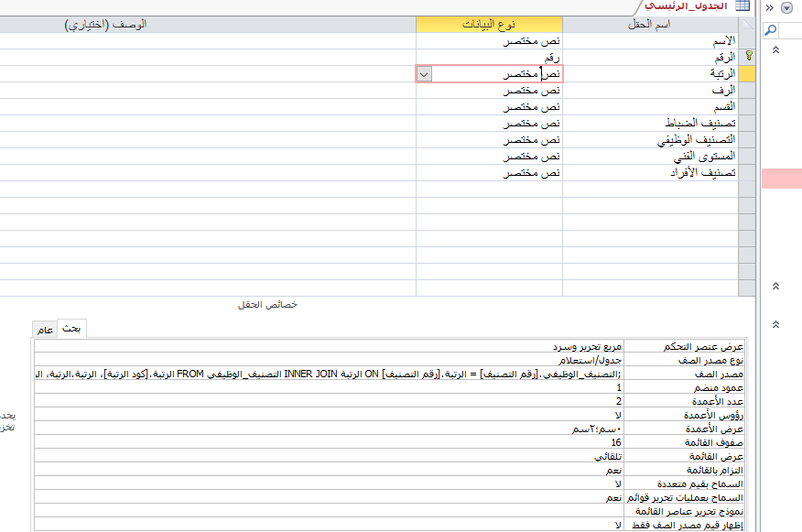Click the primary key icon beside الرقم
Viewport: 802px width, 532px height.
(x=748, y=57)
